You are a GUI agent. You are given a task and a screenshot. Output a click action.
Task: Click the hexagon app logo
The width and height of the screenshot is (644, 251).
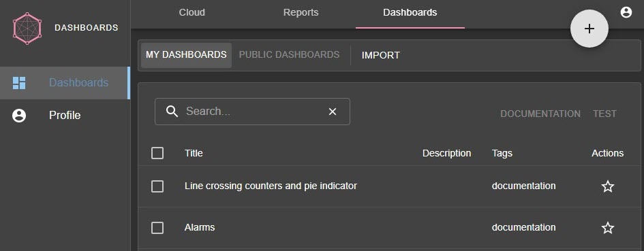tap(27, 29)
